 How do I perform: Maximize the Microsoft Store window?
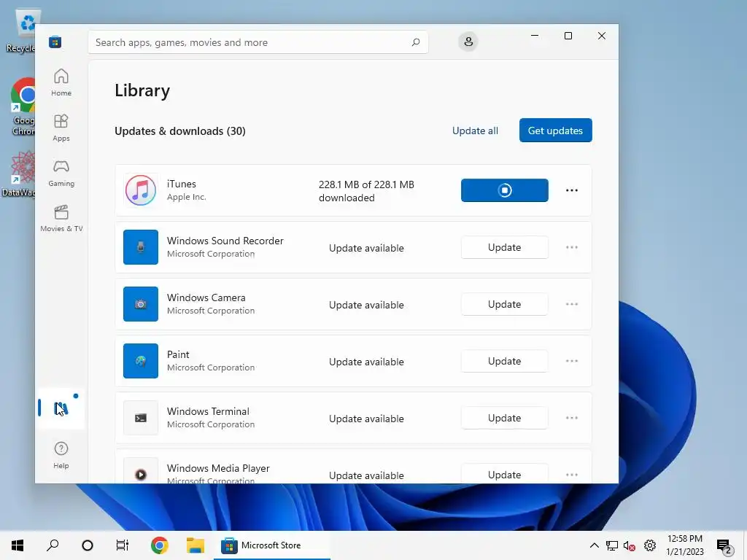tap(568, 36)
